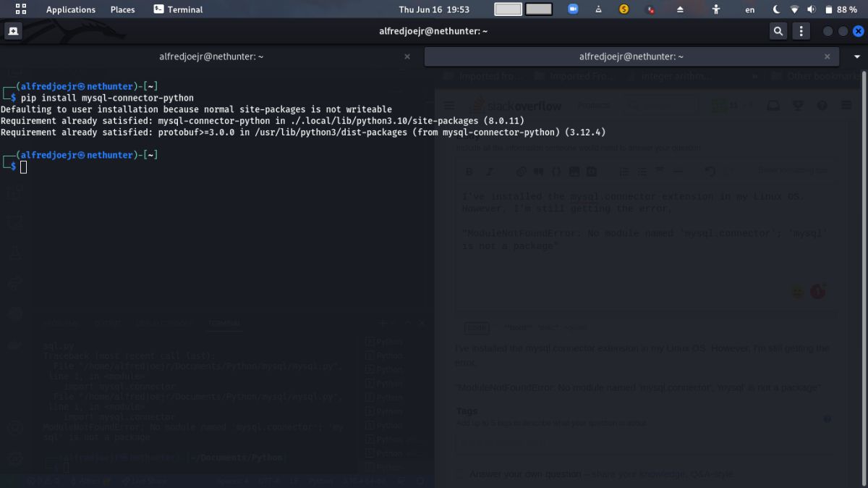Click the eject tray icon
Viewport: 868px width, 488px height.
[x=680, y=9]
